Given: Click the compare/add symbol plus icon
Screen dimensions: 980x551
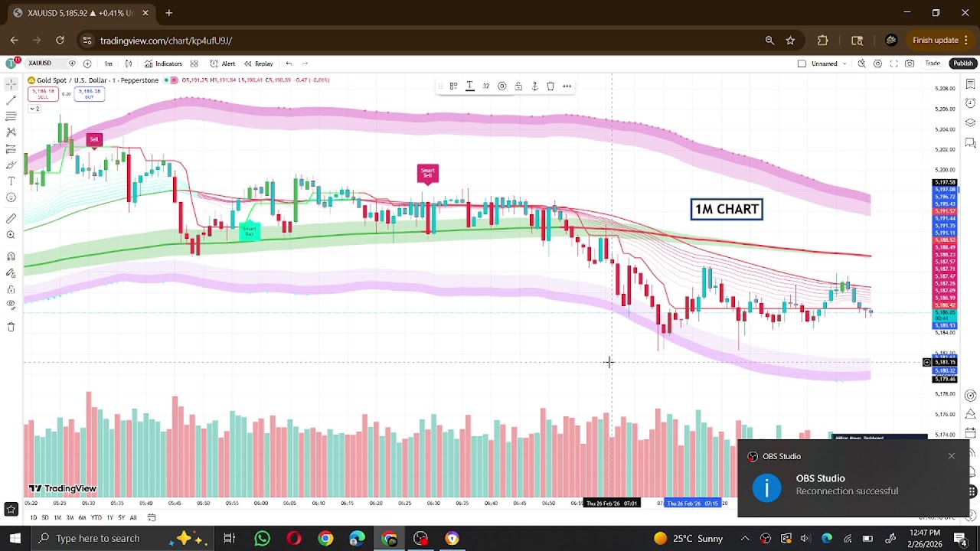Looking at the screenshot, I should coord(87,64).
